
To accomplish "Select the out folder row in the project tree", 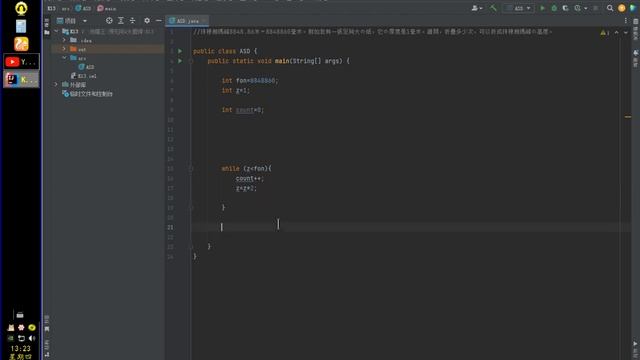I will 108,49.
